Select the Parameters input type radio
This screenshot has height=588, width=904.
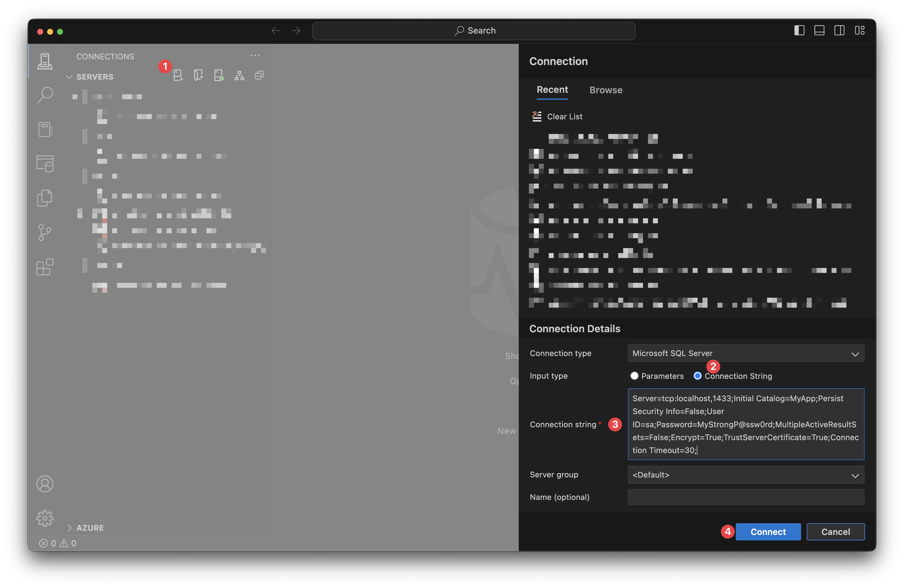[x=634, y=376]
